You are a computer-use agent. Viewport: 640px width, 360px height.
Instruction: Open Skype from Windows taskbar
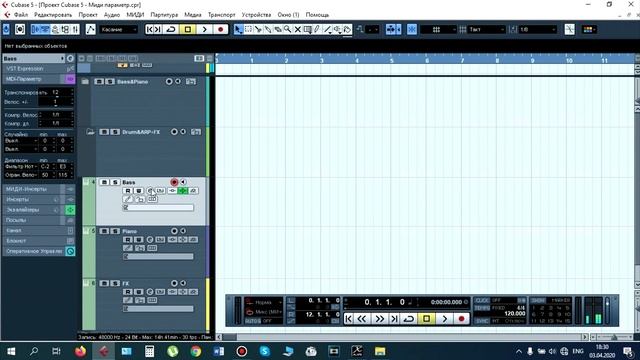264,351
